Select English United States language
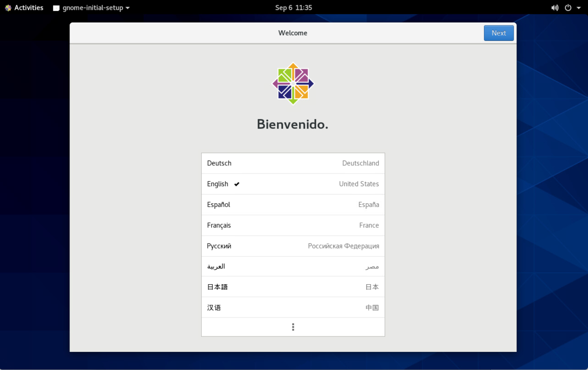 [x=293, y=184]
